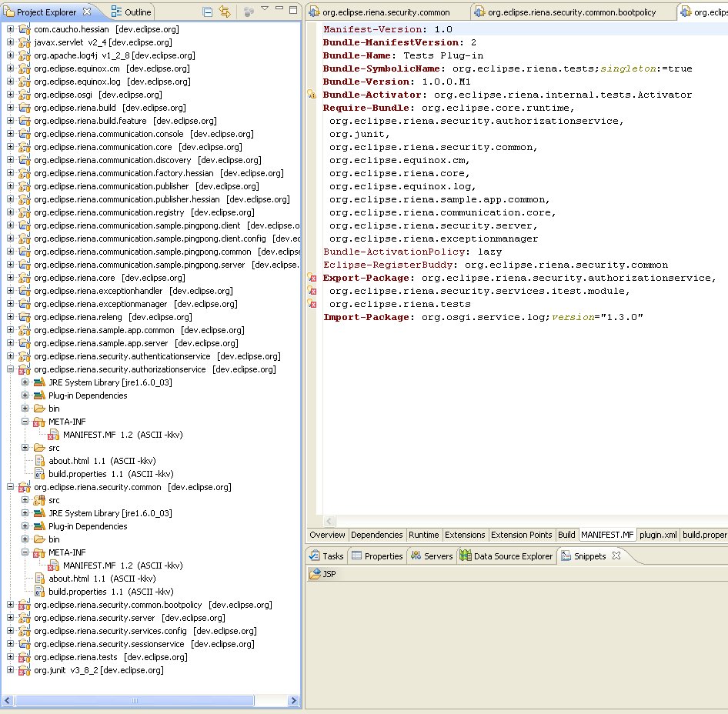Click Plug-in Dependencies icon under authorizationservice
Screen dimensions: 728x714
39,395
